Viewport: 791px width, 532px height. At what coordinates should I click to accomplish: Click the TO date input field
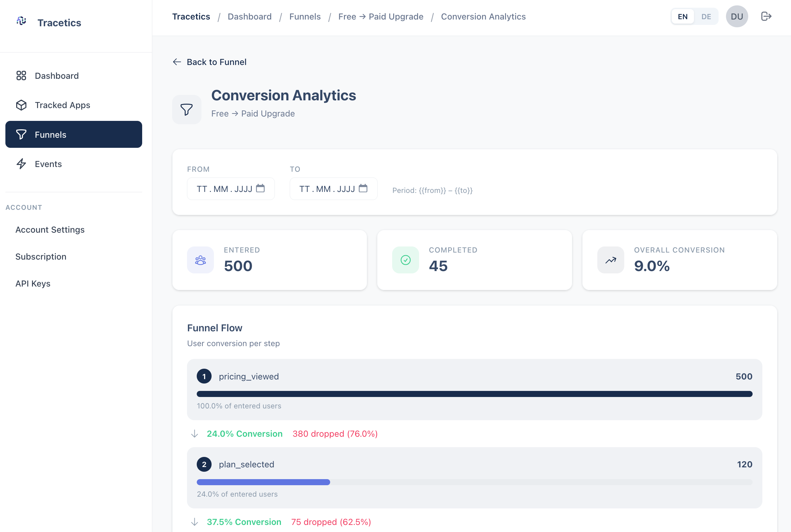pos(334,189)
